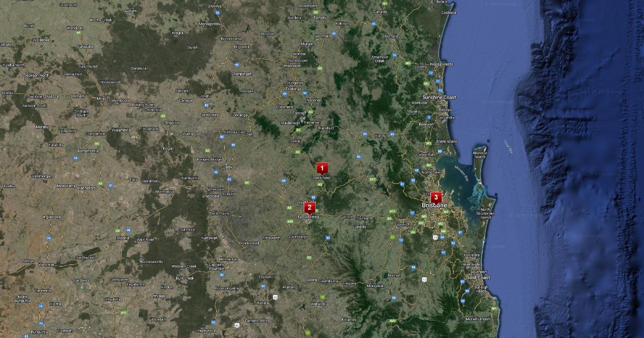Click the Killarney label
This screenshot has height=338, width=644.
click(x=349, y=319)
